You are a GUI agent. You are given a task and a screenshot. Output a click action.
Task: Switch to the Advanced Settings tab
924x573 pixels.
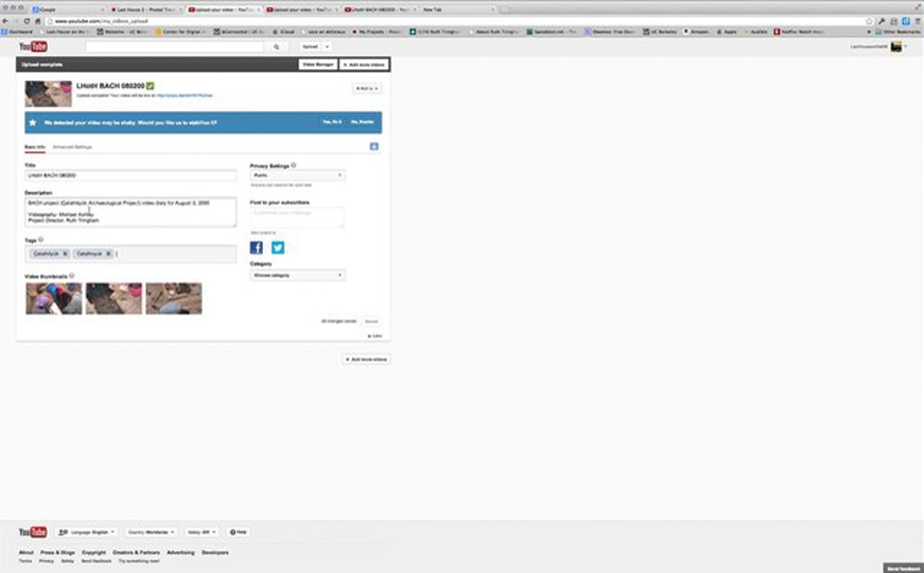[x=72, y=147]
